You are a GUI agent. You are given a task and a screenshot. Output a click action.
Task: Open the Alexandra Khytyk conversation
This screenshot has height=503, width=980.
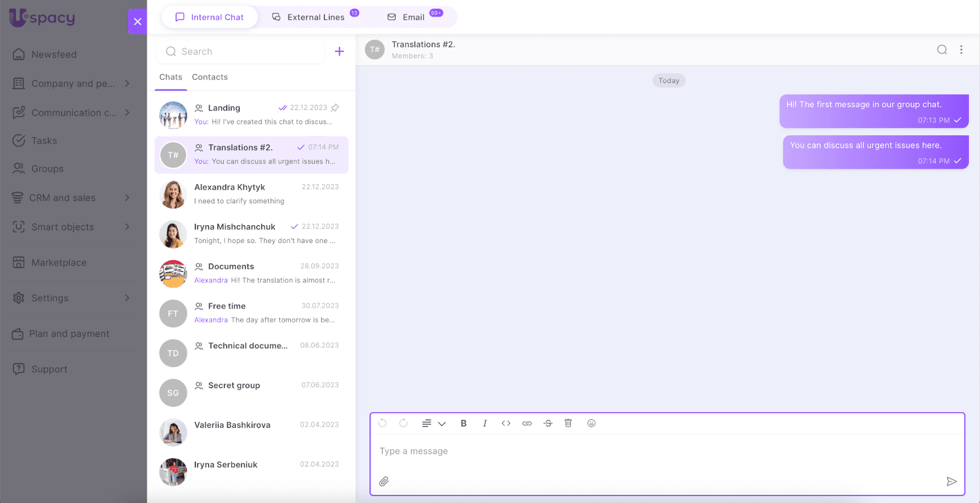[251, 194]
